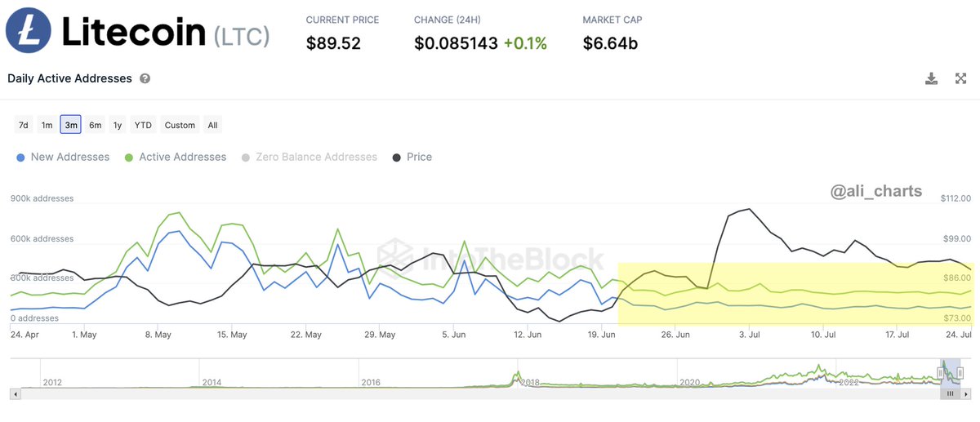Click the market cap value $6.64b
The image size is (980, 422).
610,43
